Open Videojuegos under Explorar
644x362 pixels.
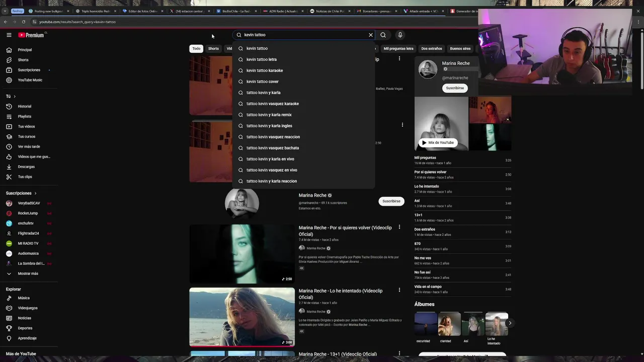pos(28,308)
